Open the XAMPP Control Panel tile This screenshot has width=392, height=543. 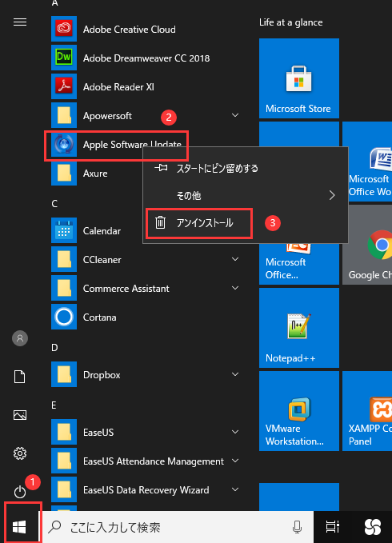point(367,411)
